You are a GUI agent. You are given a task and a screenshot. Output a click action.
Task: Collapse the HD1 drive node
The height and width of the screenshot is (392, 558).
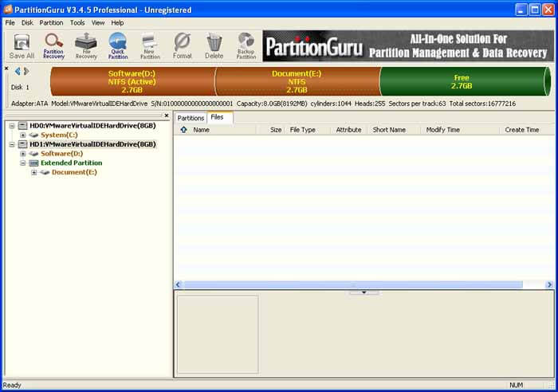coord(12,144)
